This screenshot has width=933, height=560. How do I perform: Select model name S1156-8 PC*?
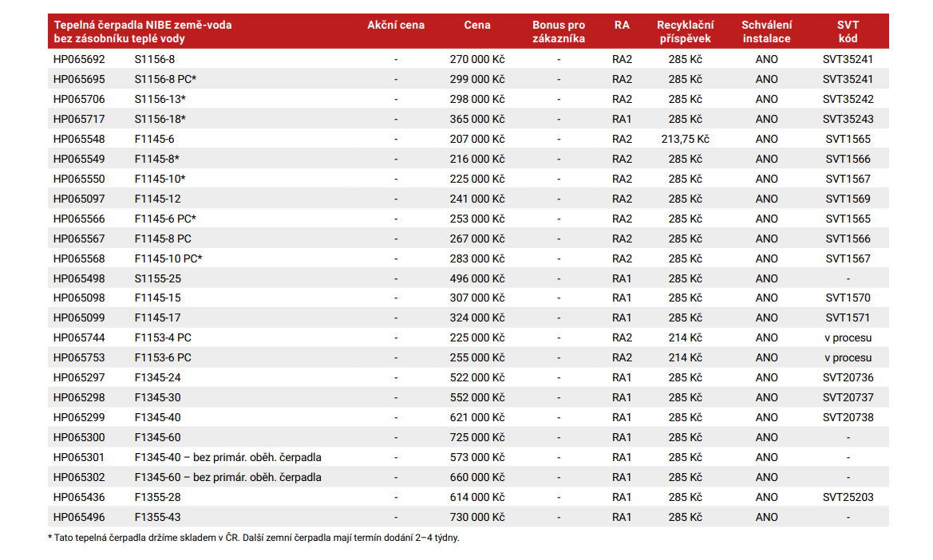point(165,79)
